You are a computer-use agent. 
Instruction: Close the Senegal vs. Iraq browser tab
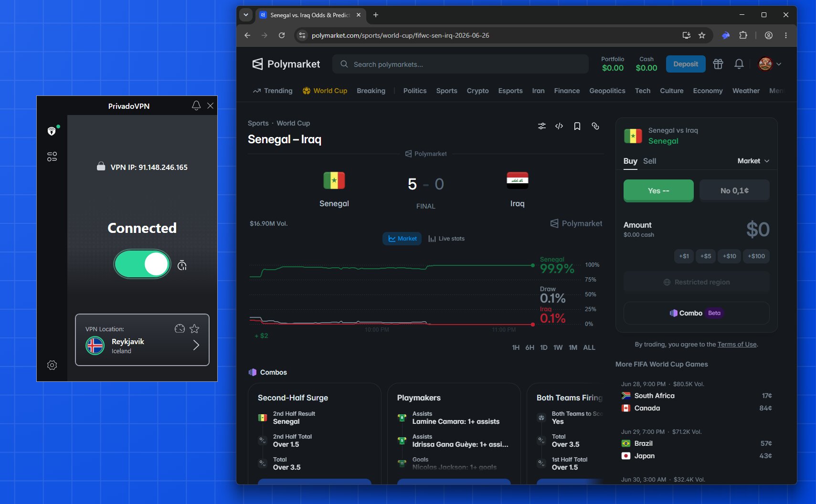[x=359, y=15]
